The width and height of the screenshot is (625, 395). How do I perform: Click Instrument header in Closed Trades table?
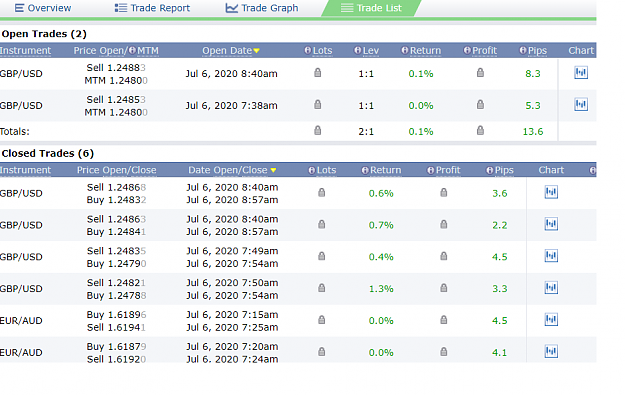tap(26, 170)
